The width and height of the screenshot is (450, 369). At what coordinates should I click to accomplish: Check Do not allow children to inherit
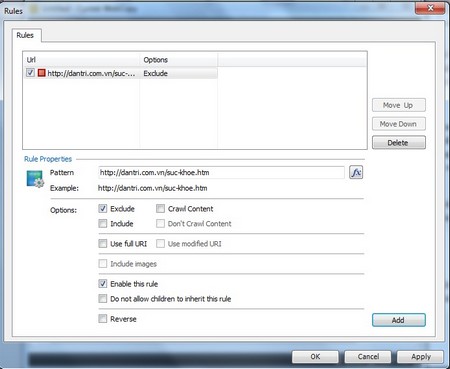point(103,298)
